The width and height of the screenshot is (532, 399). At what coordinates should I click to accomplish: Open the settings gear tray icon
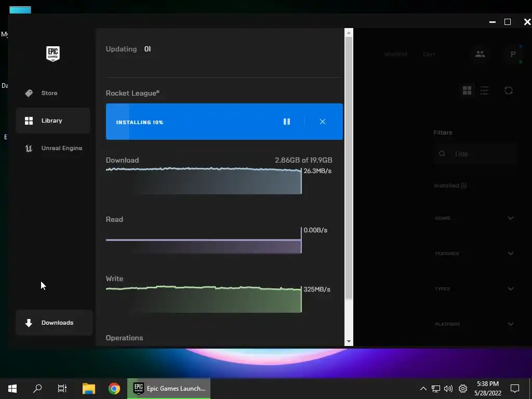pos(463,389)
